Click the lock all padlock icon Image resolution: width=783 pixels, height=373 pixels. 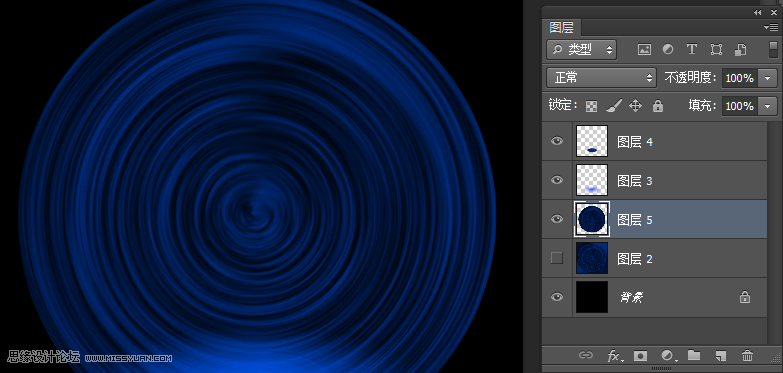[658, 105]
